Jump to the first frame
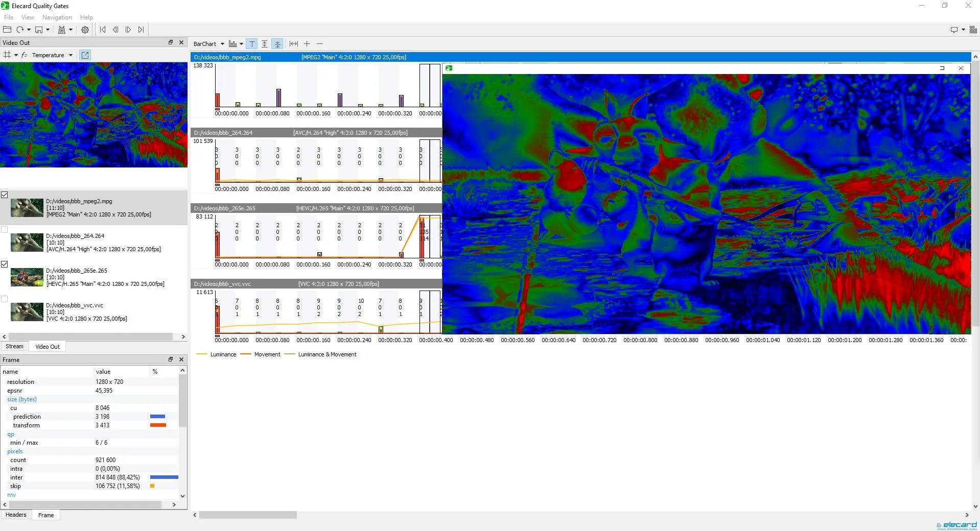Screen dimensions: 980x531 tap(103, 30)
